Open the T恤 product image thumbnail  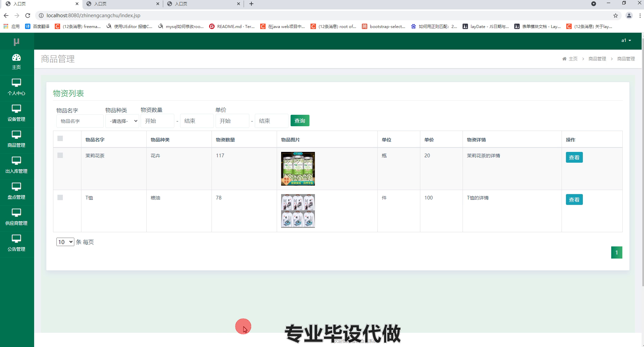pos(298,211)
